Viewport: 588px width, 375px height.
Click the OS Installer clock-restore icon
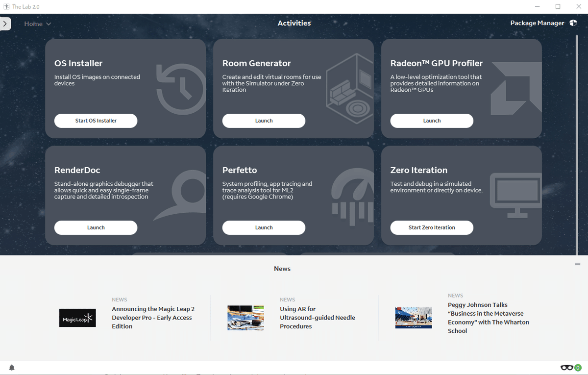[181, 89]
